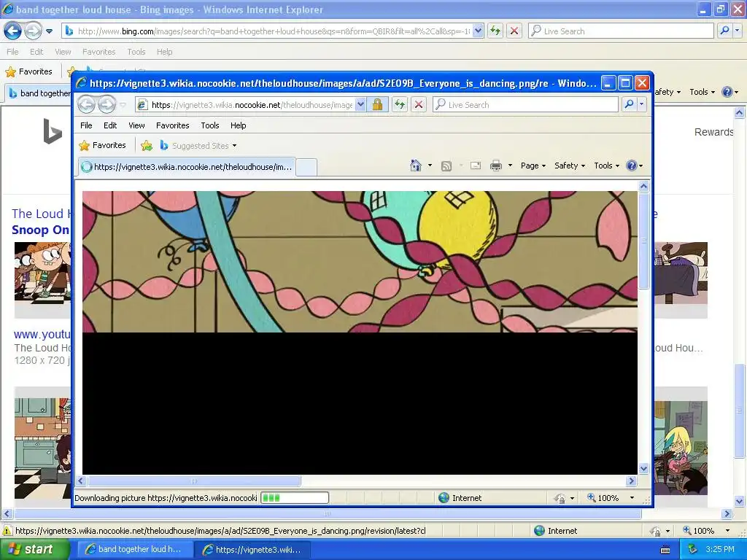The width and height of the screenshot is (747, 560).
Task: Click Live Search field in front window
Action: pos(525,104)
